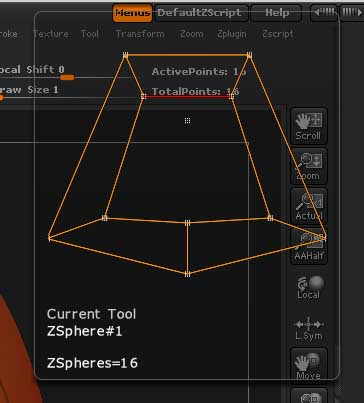Click the ZSpheres=16 count text
This screenshot has width=364, height=403.
(x=92, y=363)
